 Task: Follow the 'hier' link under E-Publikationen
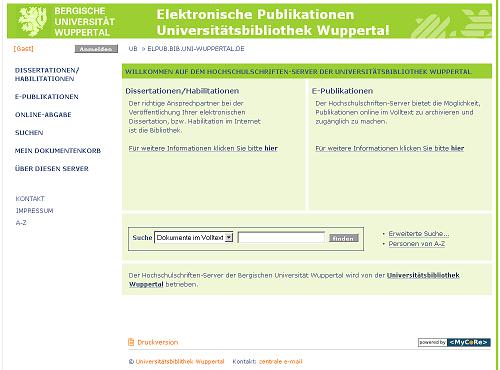(457, 148)
